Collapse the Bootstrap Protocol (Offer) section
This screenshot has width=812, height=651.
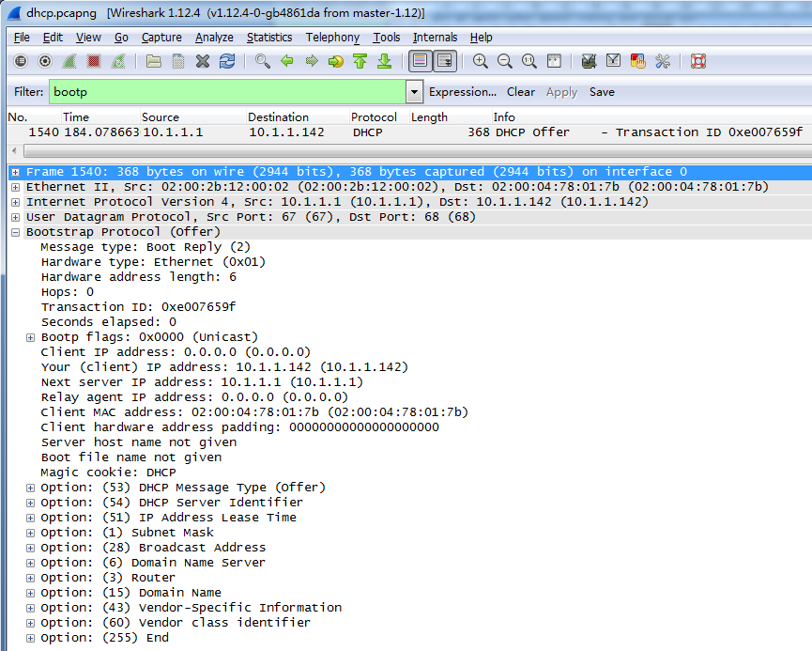[x=16, y=232]
